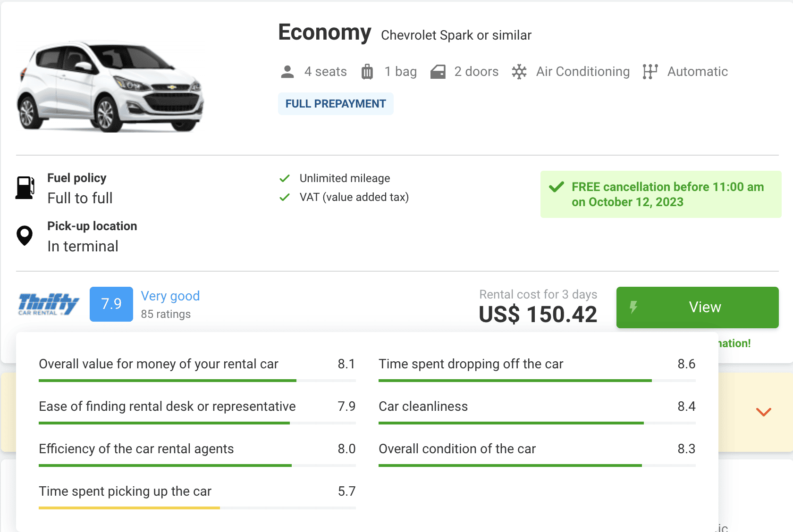
Task: Click the free cancellation checkmark
Action: [557, 187]
